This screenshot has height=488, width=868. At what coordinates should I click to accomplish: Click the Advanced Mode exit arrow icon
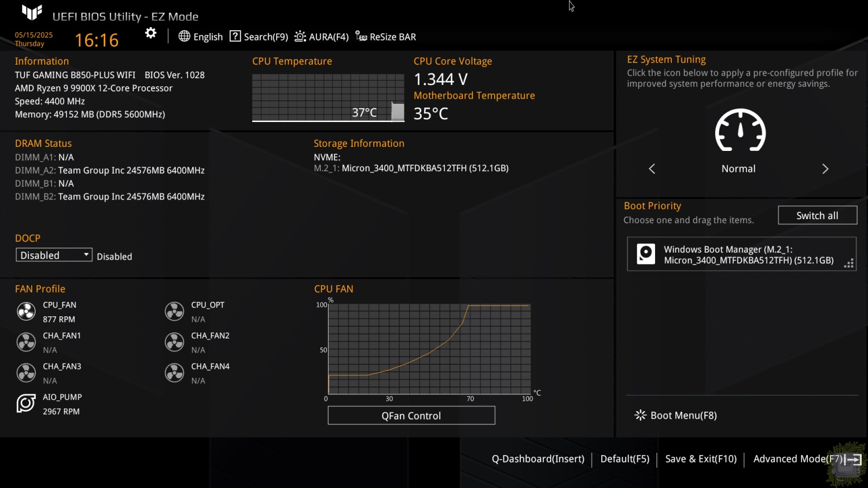click(x=852, y=460)
